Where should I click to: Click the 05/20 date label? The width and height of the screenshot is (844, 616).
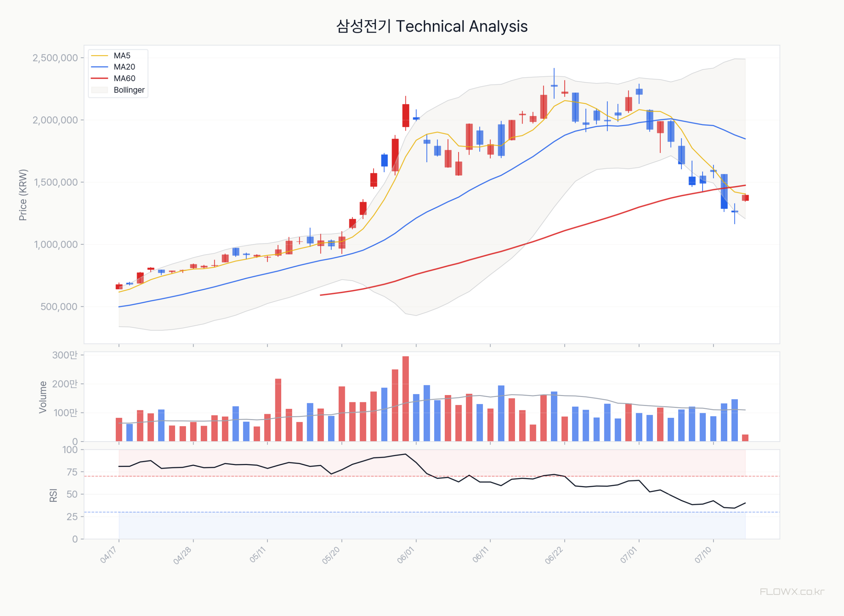pos(331,555)
